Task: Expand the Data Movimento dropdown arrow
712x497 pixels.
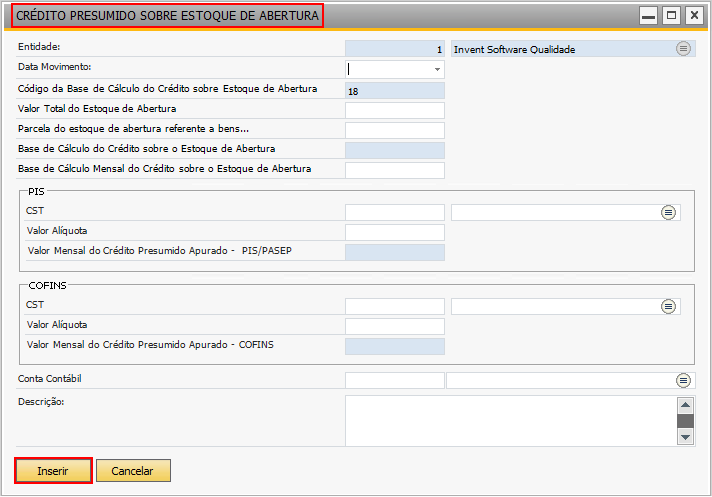Action: [437, 69]
